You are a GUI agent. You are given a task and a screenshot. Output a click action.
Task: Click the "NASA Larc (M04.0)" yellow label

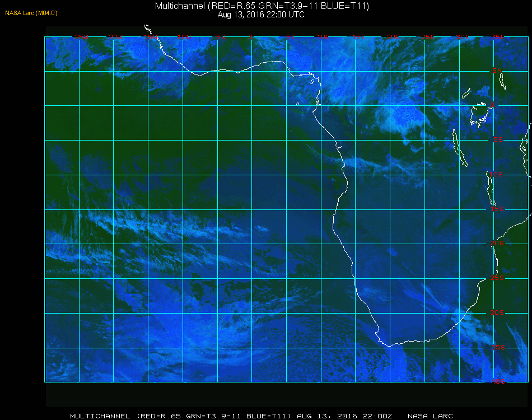pyautogui.click(x=31, y=13)
